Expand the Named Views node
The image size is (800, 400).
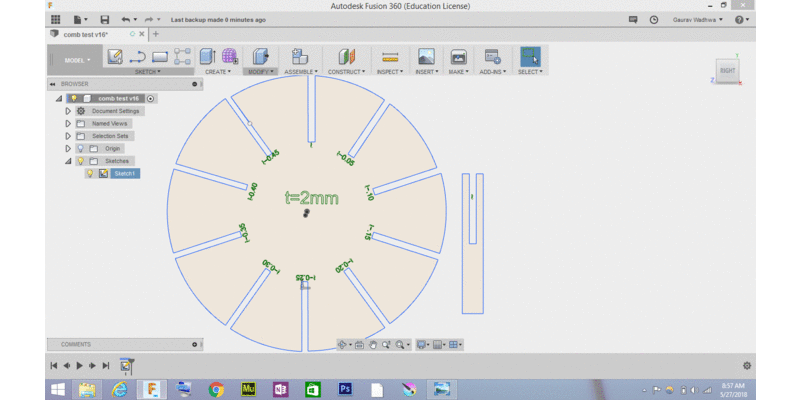click(x=68, y=123)
